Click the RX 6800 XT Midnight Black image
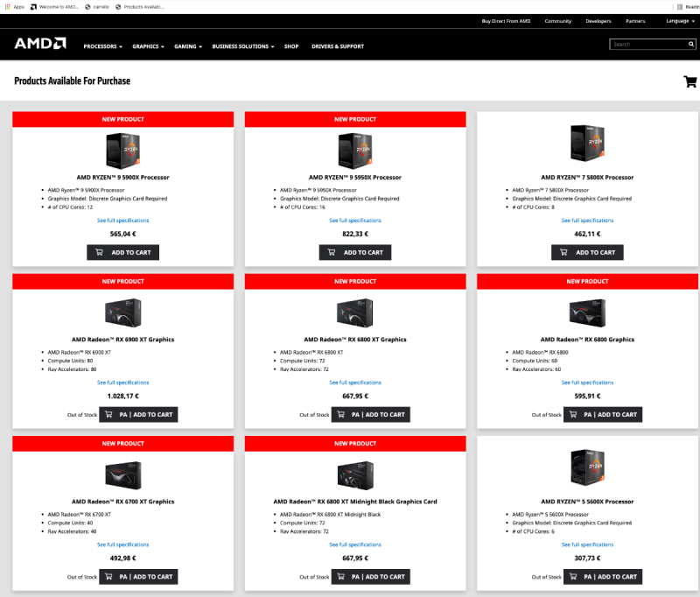 click(355, 475)
